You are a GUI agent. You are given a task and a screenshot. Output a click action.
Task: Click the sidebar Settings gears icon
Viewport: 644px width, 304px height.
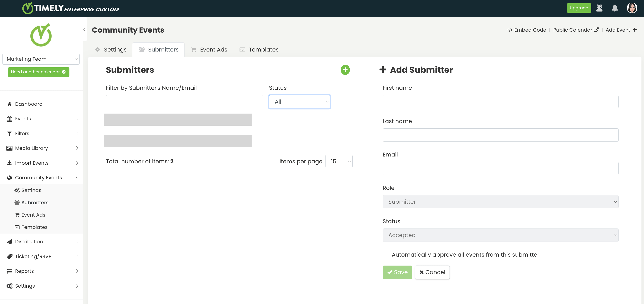10,286
